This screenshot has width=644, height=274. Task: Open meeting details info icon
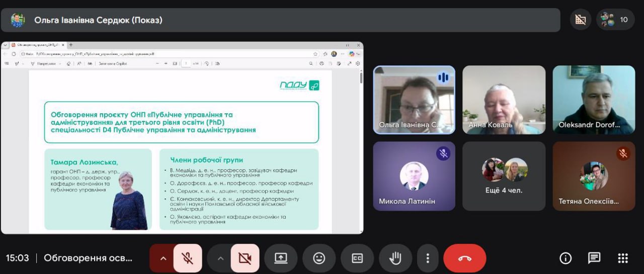coord(566,258)
